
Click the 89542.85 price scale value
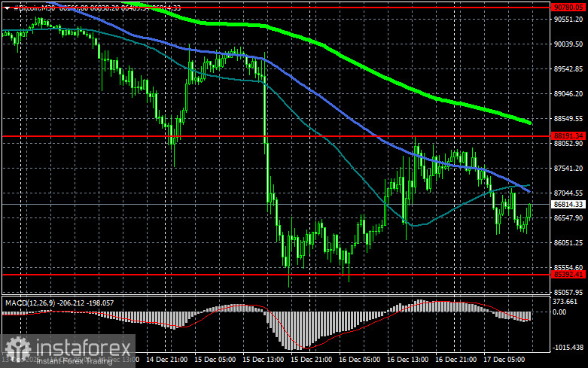point(568,69)
